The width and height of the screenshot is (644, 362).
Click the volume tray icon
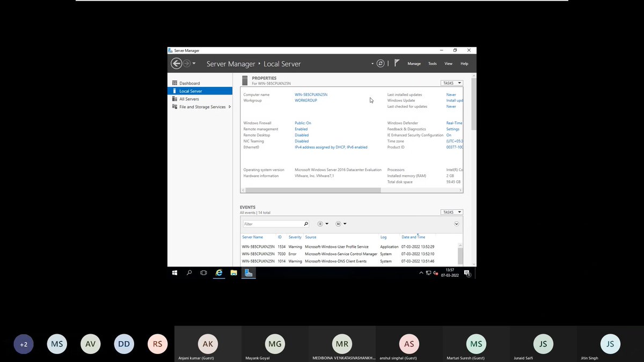click(x=435, y=273)
